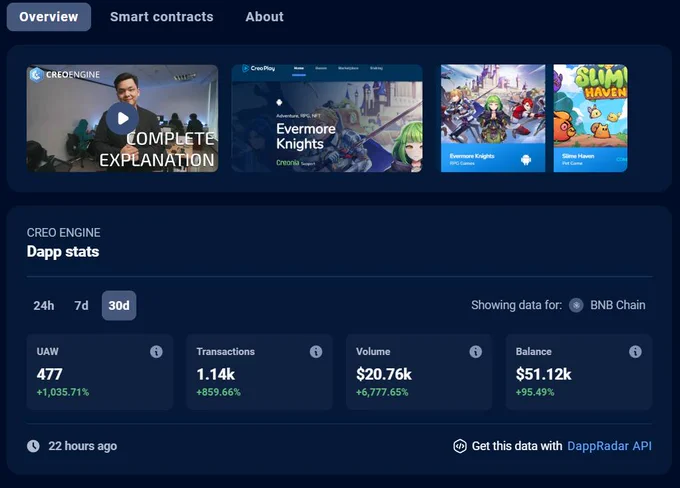Image resolution: width=680 pixels, height=488 pixels.
Task: Open the About tab
Action: 264,17
